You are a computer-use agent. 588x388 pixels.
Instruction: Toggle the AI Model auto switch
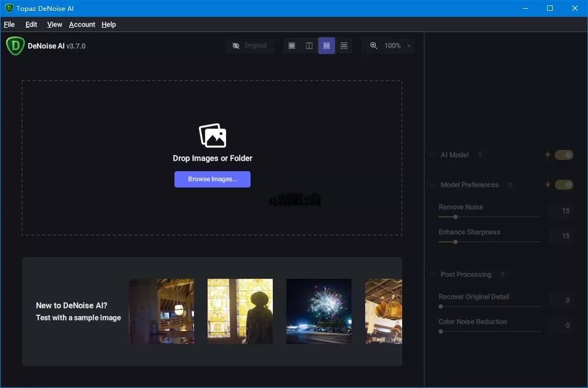click(564, 155)
